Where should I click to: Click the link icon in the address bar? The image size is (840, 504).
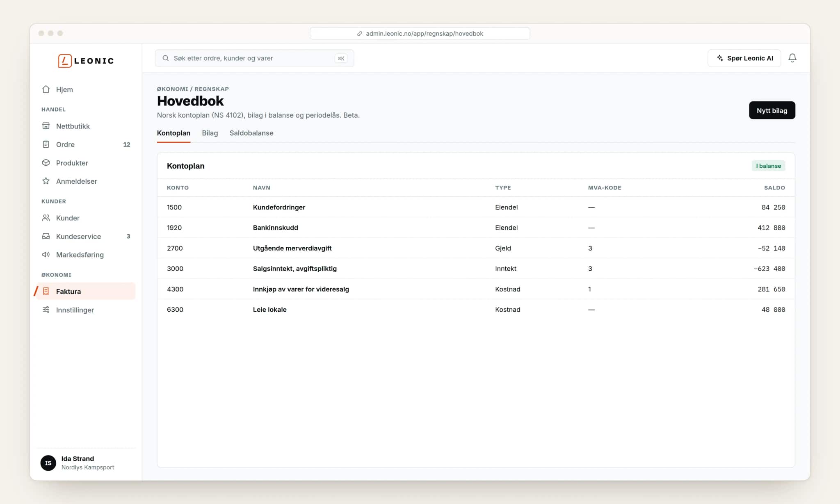[x=359, y=34]
